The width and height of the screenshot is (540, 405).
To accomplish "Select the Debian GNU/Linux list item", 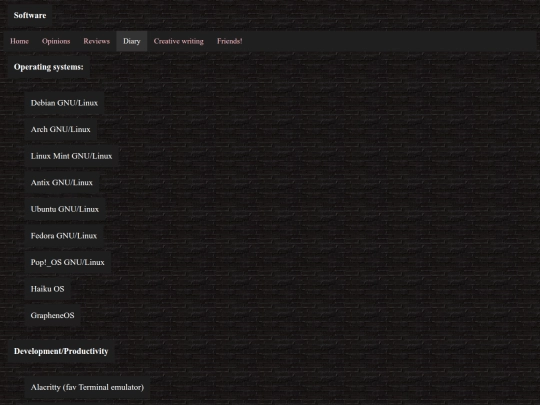I will tap(64, 103).
